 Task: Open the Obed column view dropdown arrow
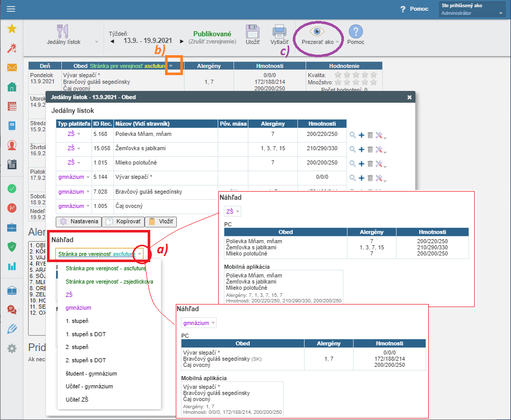171,66
